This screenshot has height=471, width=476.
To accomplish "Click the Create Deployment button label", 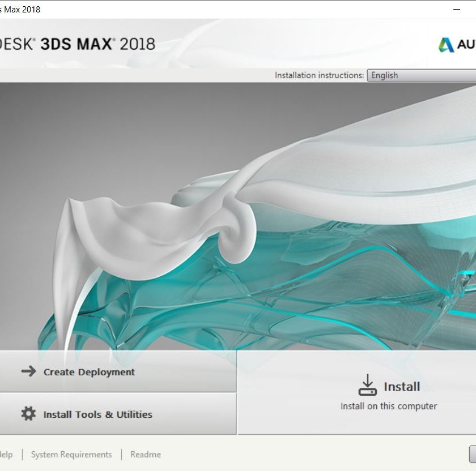I will point(89,372).
